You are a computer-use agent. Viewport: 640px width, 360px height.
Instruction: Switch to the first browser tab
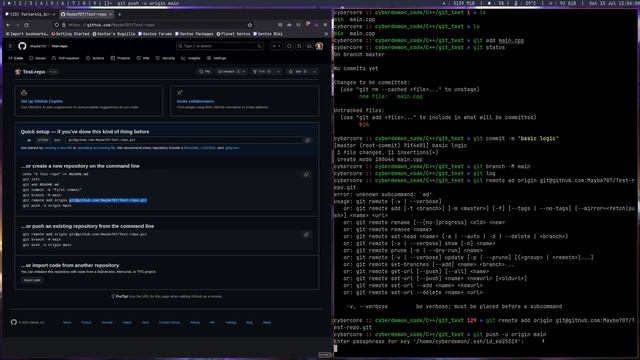[29, 14]
